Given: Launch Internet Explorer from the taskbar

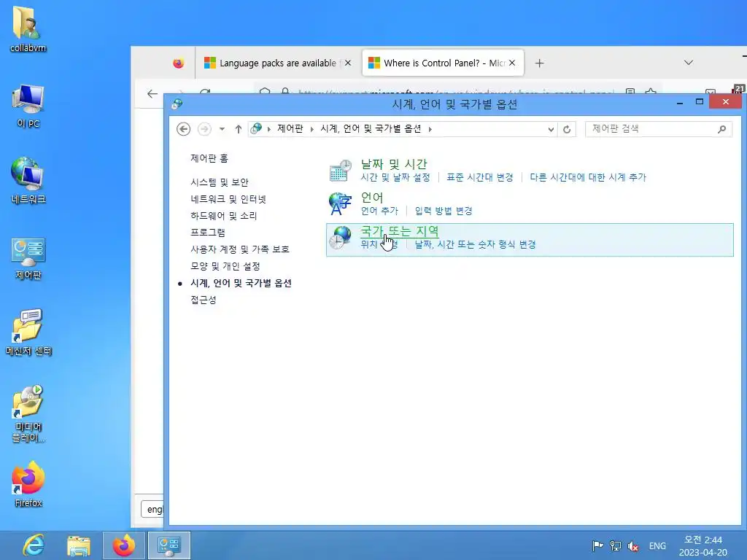Looking at the screenshot, I should (34, 545).
